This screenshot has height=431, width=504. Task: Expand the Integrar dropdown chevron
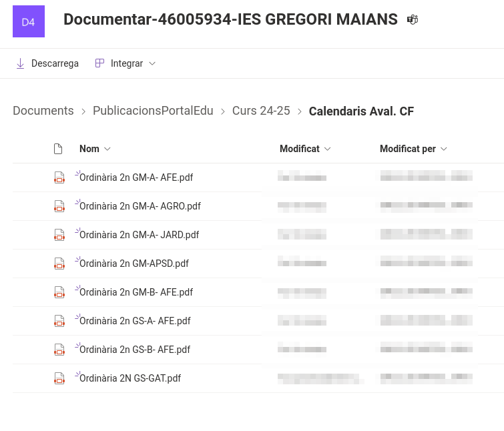point(152,63)
